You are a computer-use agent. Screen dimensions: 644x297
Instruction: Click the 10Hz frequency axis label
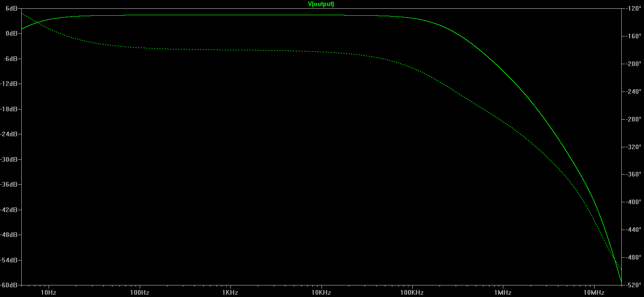49,292
